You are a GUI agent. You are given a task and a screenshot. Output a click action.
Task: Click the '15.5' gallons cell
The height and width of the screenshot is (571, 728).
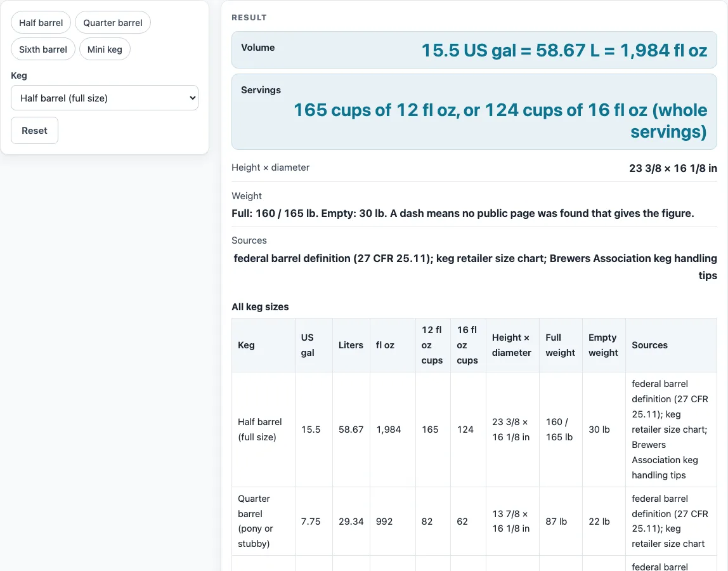pos(313,430)
